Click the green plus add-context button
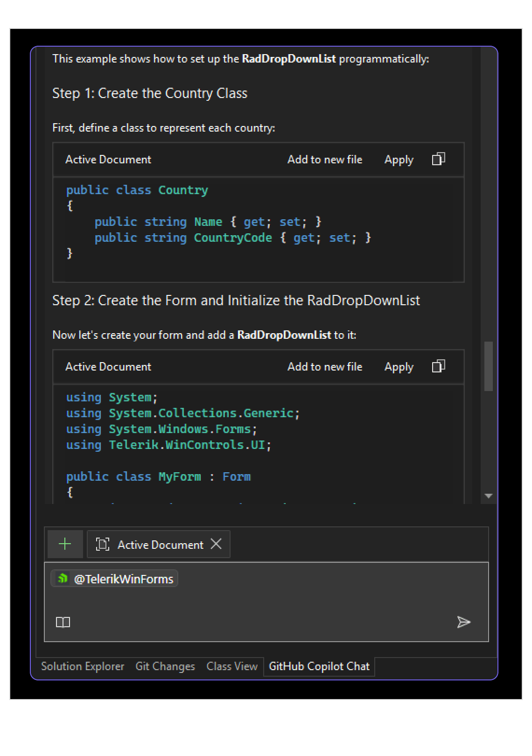Viewport: 532px width, 756px height. [x=65, y=544]
